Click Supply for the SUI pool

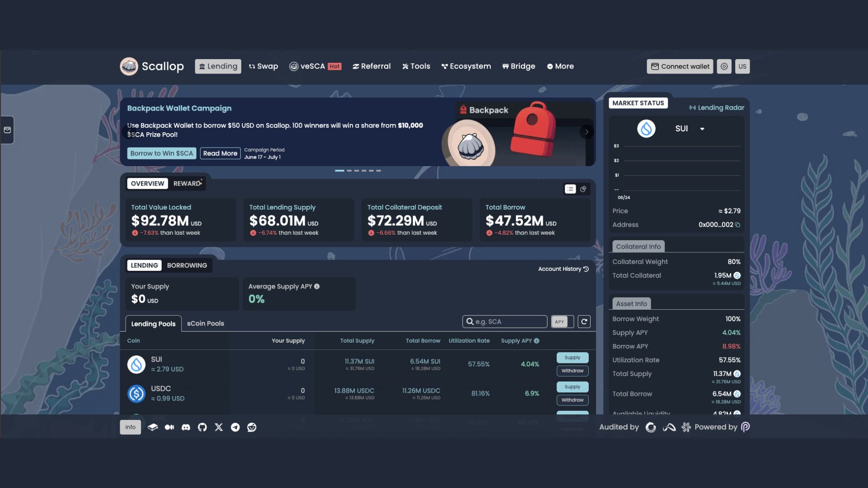[572, 358]
